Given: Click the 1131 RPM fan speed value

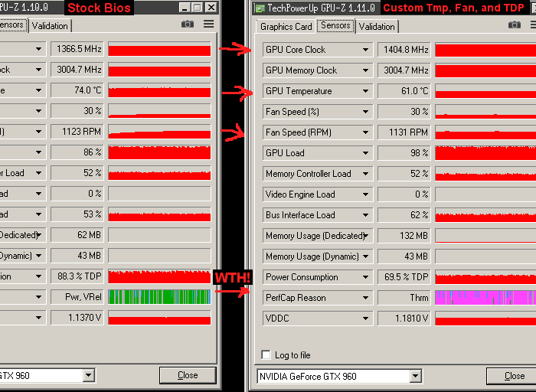Looking at the screenshot, I should pos(404,132).
